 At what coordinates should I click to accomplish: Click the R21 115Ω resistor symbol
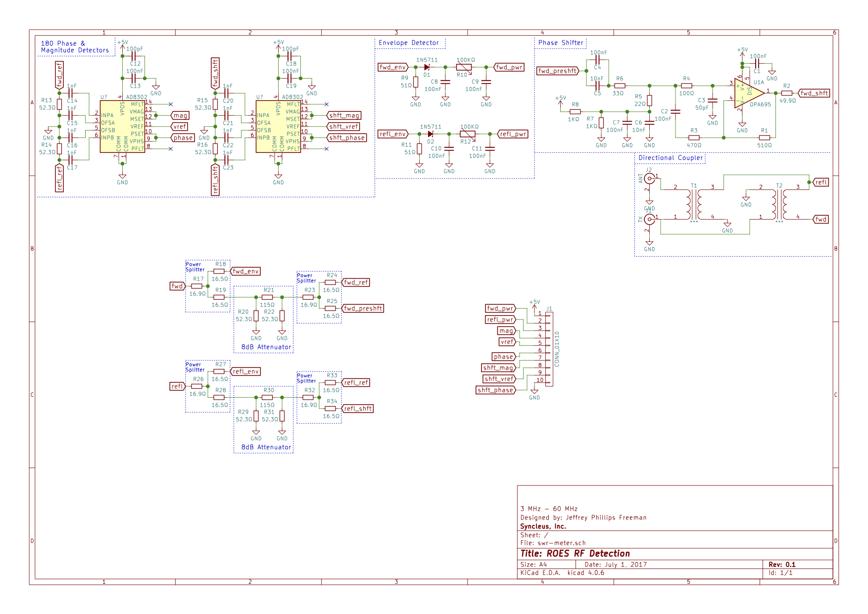[267, 297]
